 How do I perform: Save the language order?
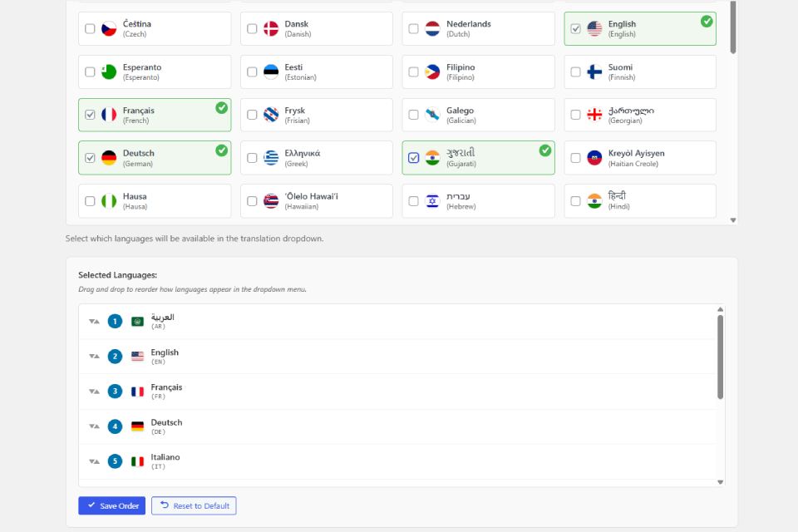tap(112, 505)
